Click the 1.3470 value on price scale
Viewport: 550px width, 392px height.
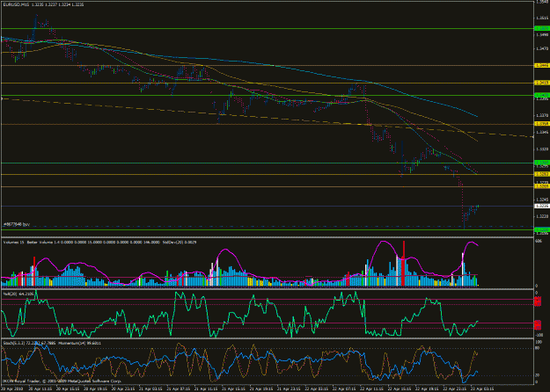[x=541, y=48]
